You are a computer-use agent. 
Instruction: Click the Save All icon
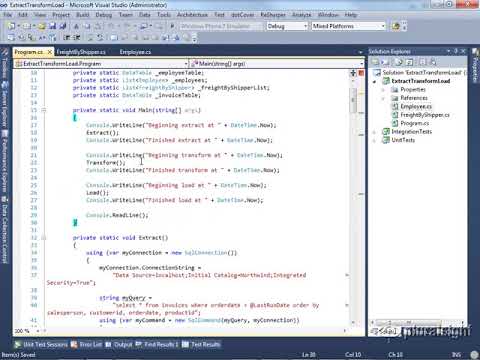pos(62,26)
